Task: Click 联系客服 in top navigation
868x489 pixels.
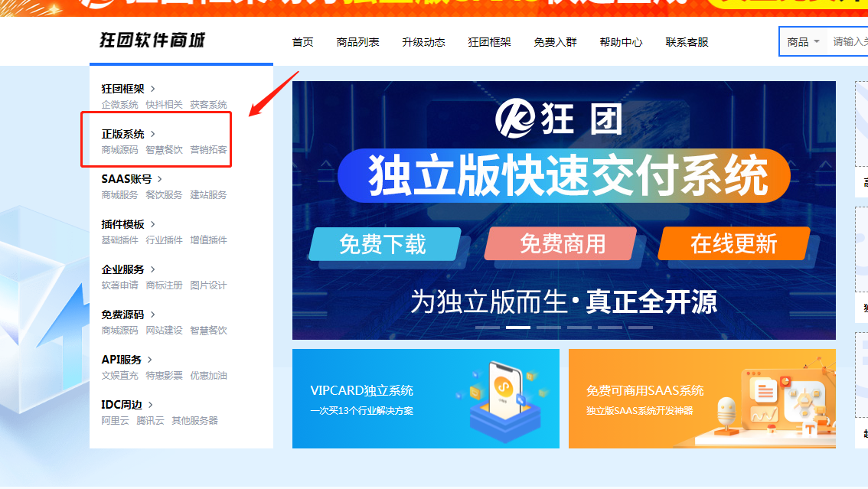Action: click(687, 42)
